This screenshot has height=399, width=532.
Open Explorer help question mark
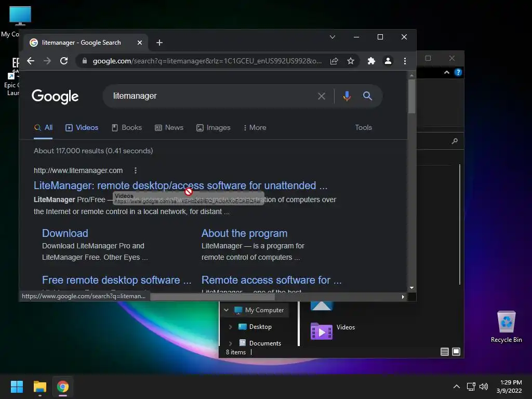tap(458, 72)
